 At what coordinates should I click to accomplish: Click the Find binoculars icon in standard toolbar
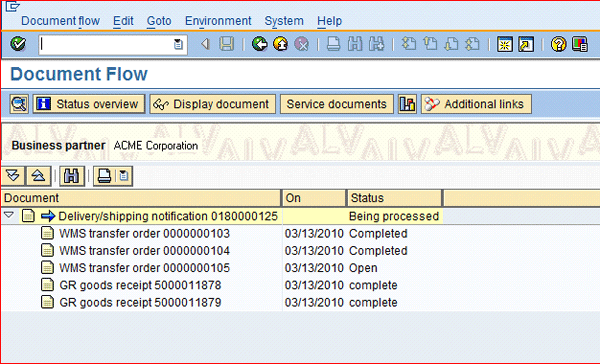point(355,44)
